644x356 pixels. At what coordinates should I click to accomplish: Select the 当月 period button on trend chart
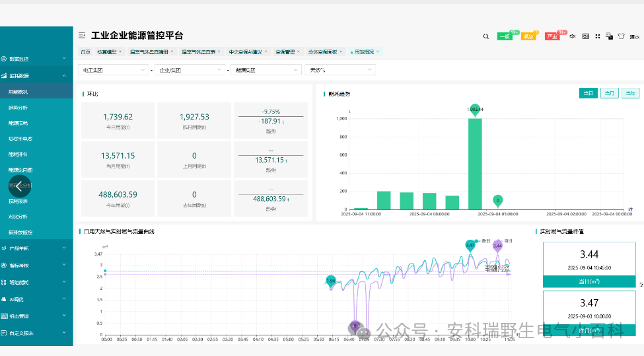pyautogui.click(x=609, y=93)
